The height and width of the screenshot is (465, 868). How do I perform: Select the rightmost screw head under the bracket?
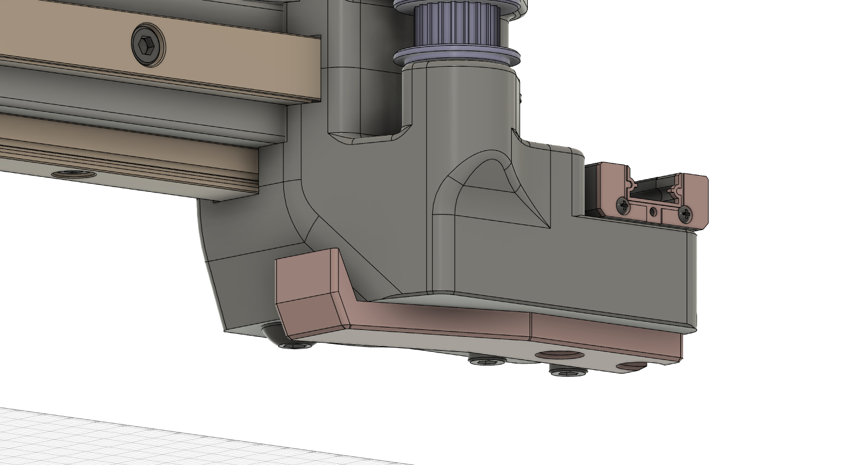568,372
